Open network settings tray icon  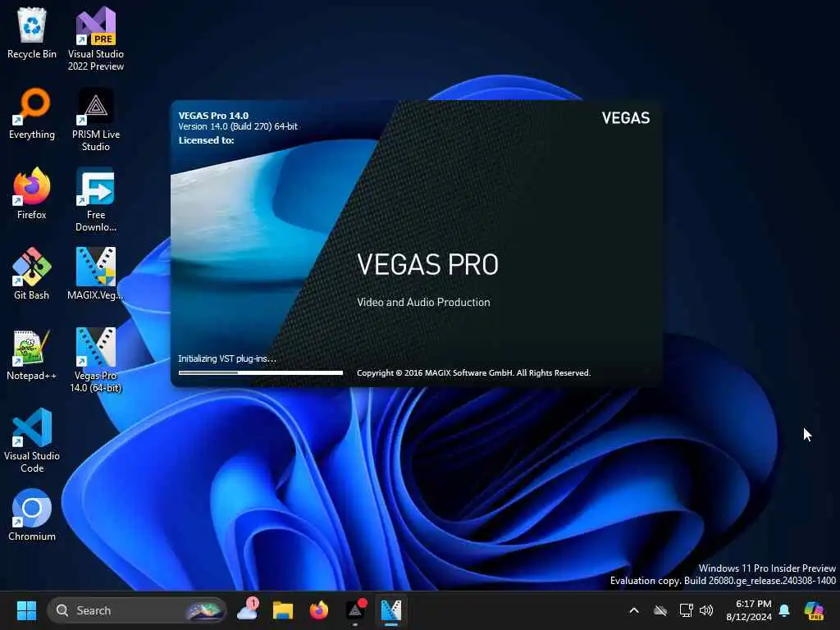coord(687,610)
